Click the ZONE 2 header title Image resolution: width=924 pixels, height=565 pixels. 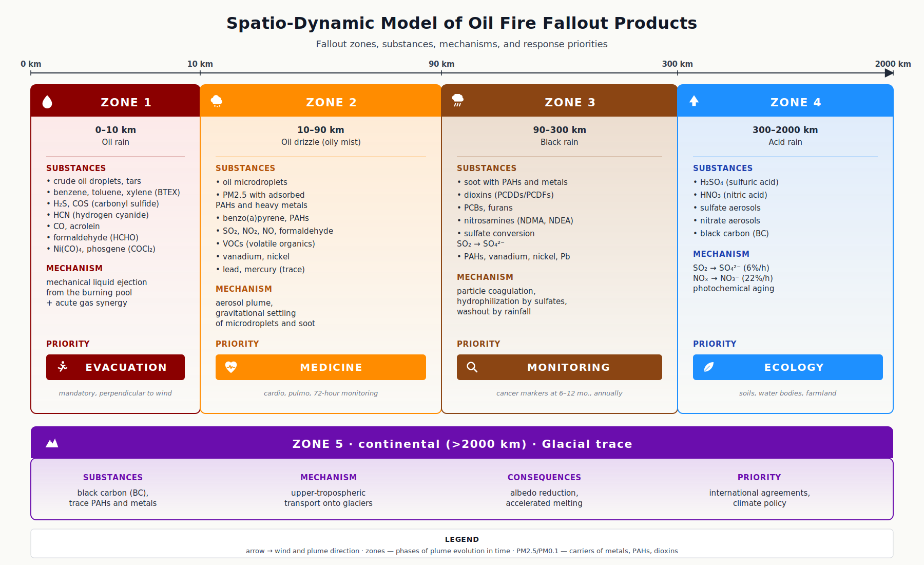pos(331,102)
